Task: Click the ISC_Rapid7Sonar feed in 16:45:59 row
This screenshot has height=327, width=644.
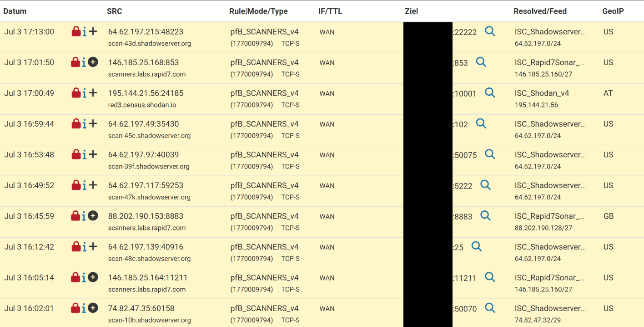Action: tap(550, 216)
